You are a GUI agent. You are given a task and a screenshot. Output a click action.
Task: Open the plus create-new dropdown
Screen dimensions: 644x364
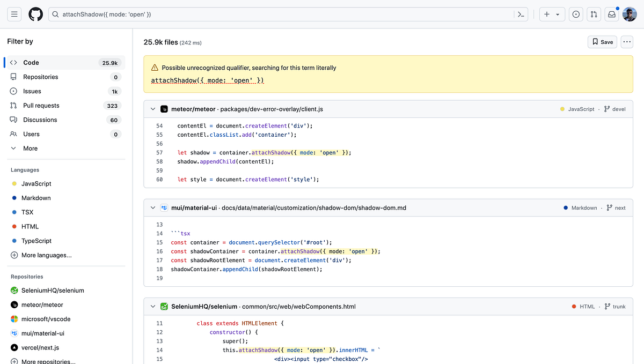point(552,14)
